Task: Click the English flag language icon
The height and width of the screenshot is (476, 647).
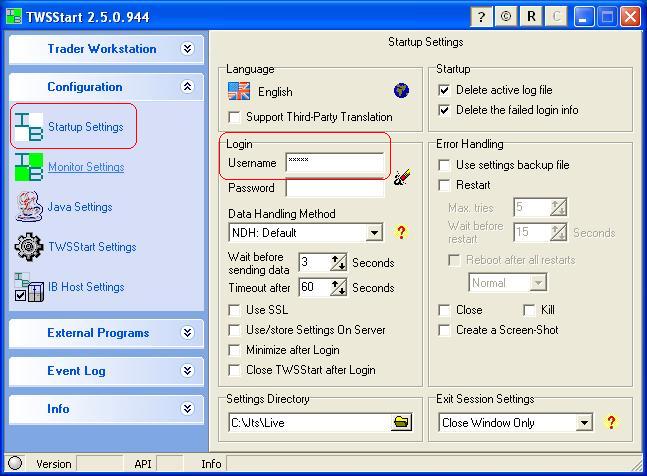Action: 239,91
